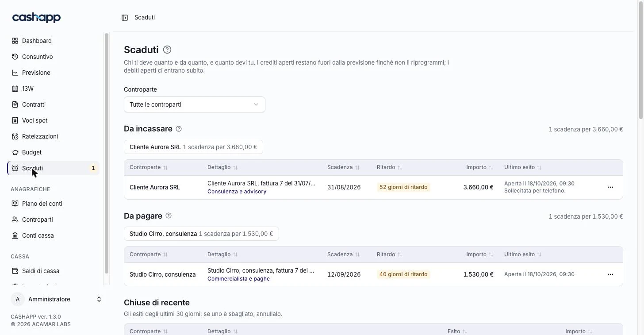
Task: Show Da pagare help tooltip
Action: click(x=169, y=216)
